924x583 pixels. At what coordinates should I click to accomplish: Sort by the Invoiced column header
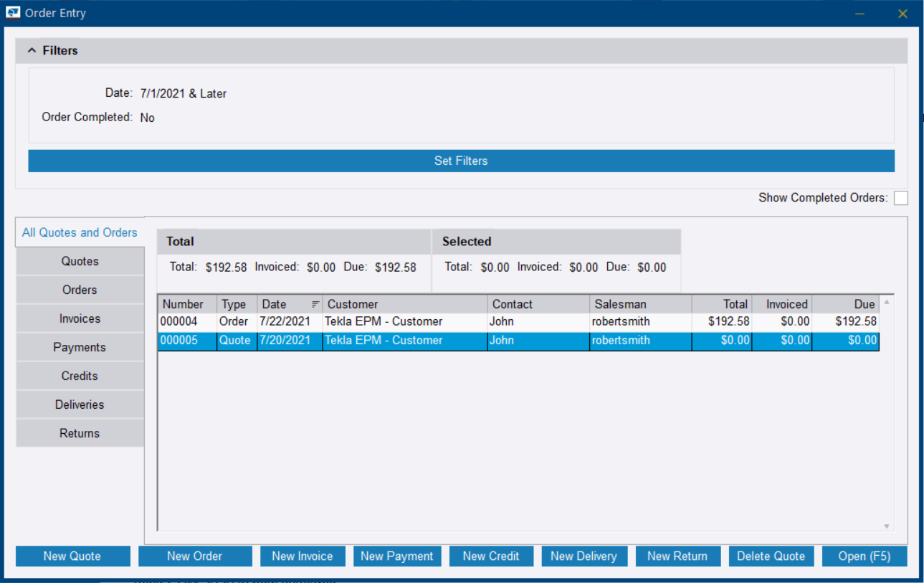click(781, 304)
